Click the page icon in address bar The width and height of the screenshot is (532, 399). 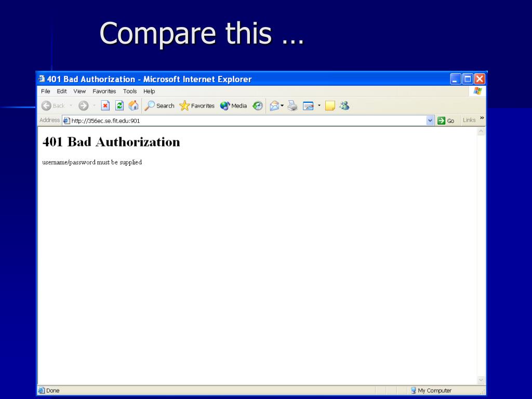pos(66,121)
